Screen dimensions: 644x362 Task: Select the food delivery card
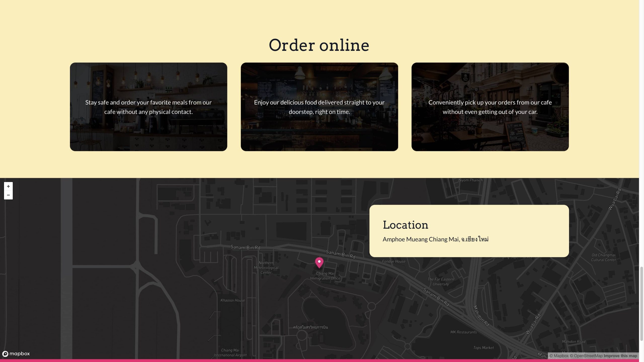(x=319, y=107)
